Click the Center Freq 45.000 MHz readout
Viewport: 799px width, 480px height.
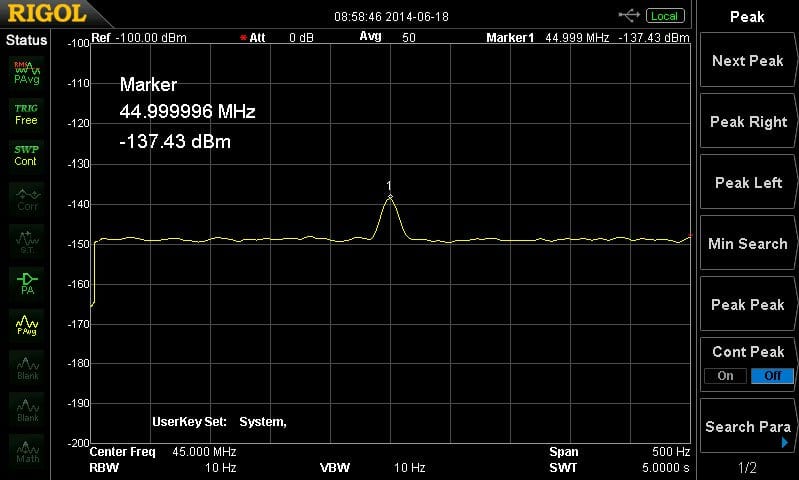tap(163, 452)
